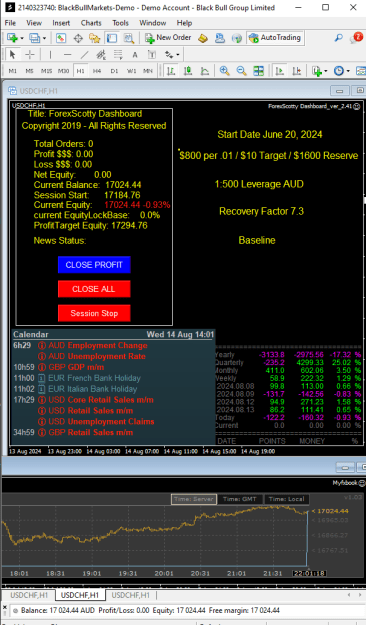The image size is (366, 625).
Task: Select the cursor arrow tool
Action: coord(12,55)
